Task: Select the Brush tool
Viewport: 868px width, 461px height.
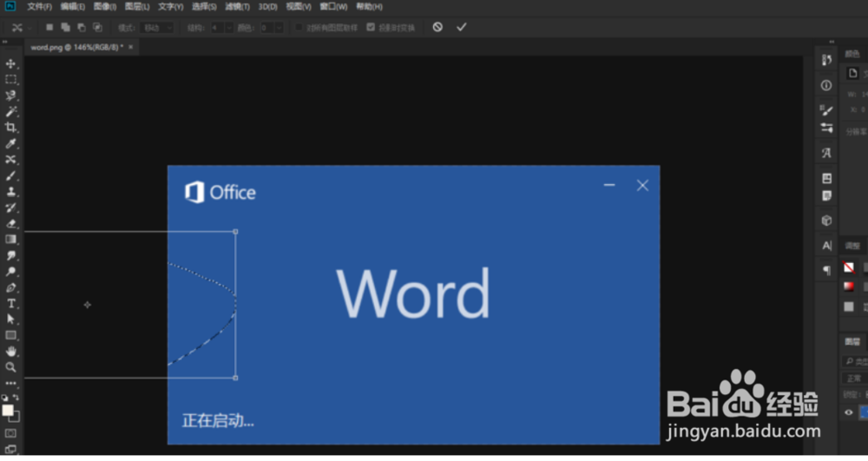Action: [x=10, y=175]
